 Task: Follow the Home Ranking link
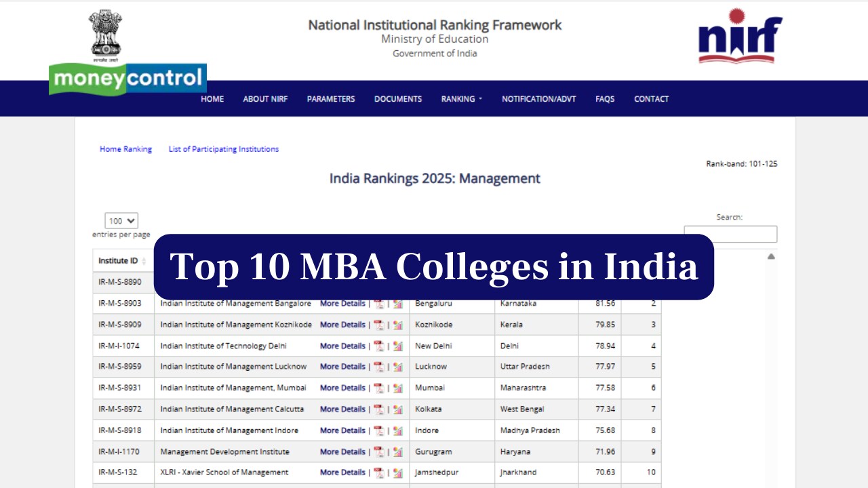(x=126, y=149)
